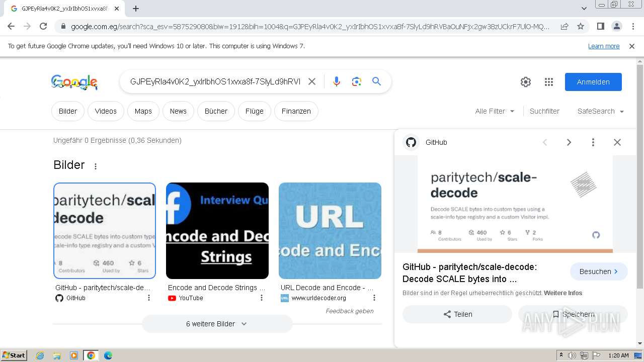Screen dimensions: 644x362
Task: Click the Speichern save button
Action: [573, 314]
